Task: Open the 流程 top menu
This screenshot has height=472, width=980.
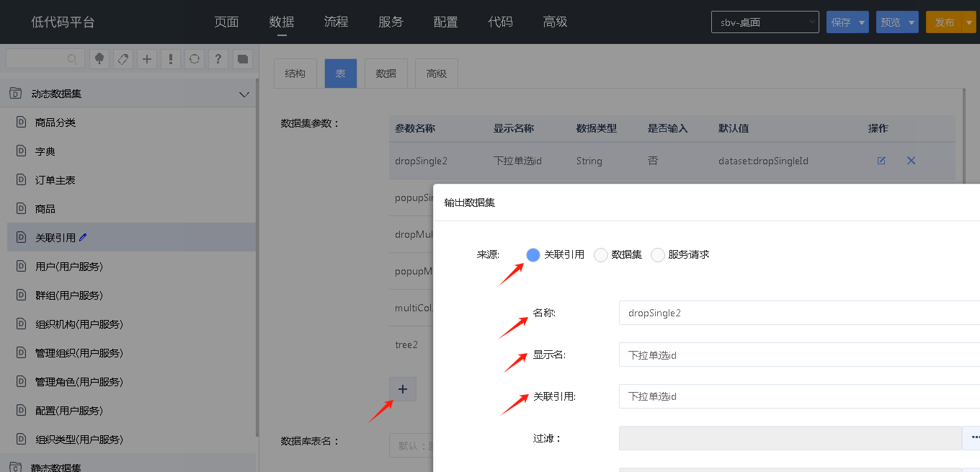Action: (x=336, y=22)
